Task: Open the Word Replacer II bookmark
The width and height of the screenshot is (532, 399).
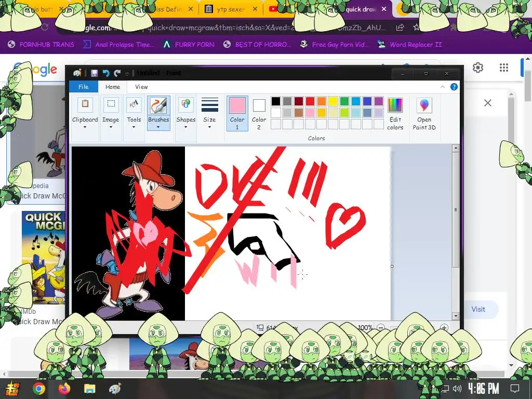Action: [x=409, y=45]
